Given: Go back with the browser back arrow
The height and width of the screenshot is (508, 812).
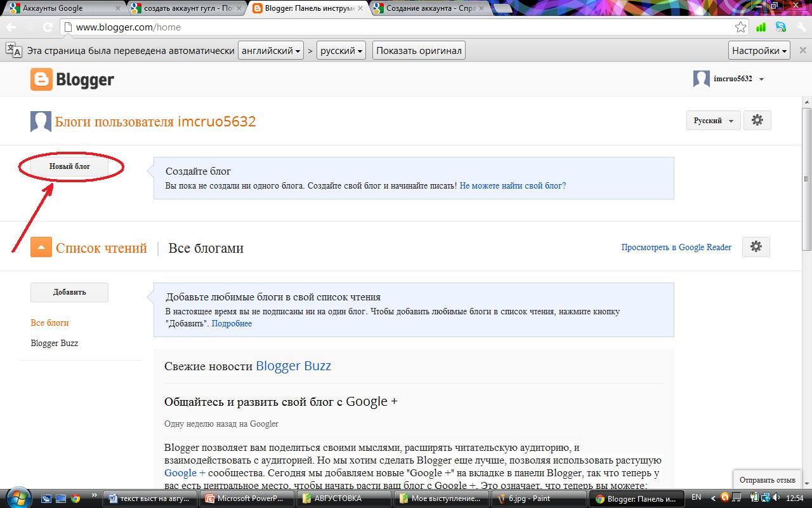Looking at the screenshot, I should pyautogui.click(x=12, y=27).
